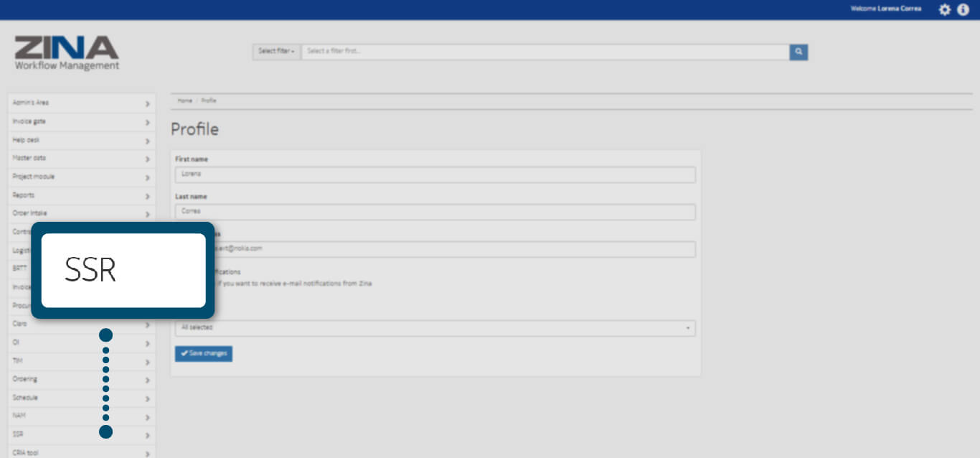Click Welcome Lorena Correa user name
This screenshot has height=458, width=980.
click(885, 9)
